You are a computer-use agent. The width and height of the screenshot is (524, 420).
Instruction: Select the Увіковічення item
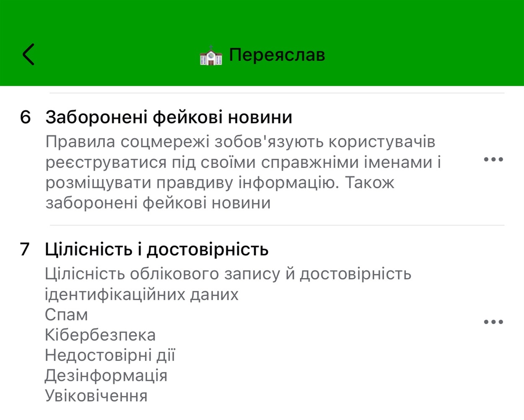click(x=96, y=396)
